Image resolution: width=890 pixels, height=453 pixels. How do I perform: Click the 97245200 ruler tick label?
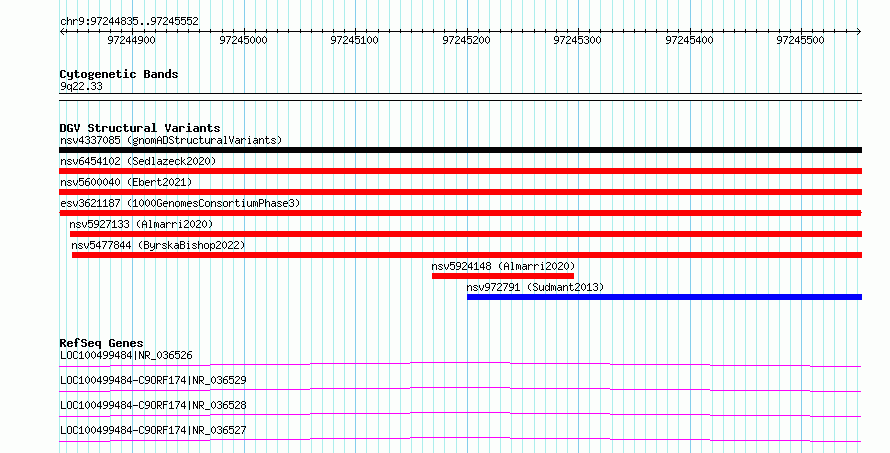coord(466,40)
